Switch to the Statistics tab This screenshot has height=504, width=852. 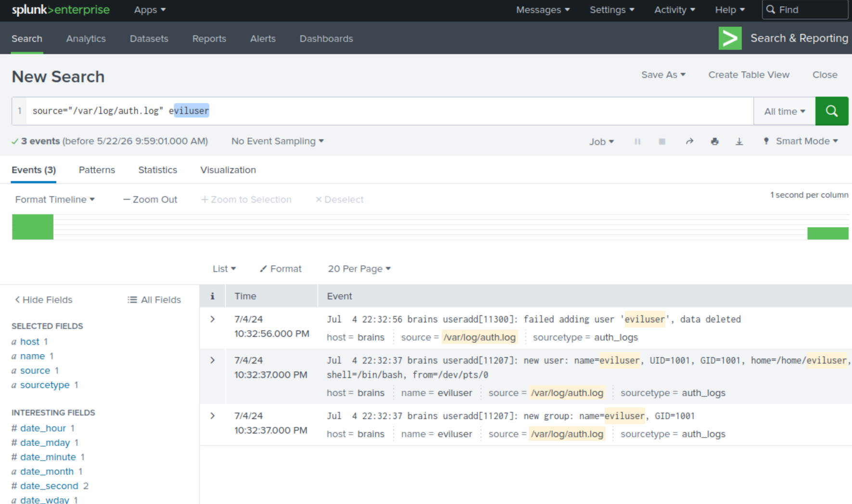pyautogui.click(x=157, y=170)
